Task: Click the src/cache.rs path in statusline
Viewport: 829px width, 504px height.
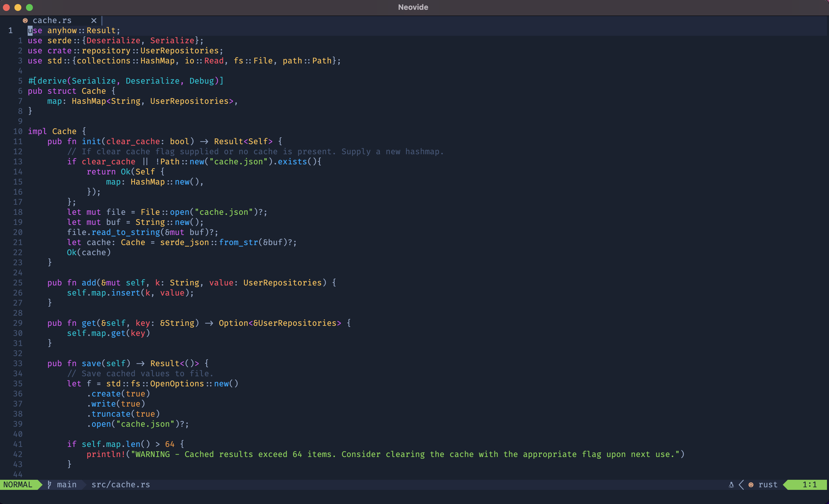Action: tap(121, 484)
